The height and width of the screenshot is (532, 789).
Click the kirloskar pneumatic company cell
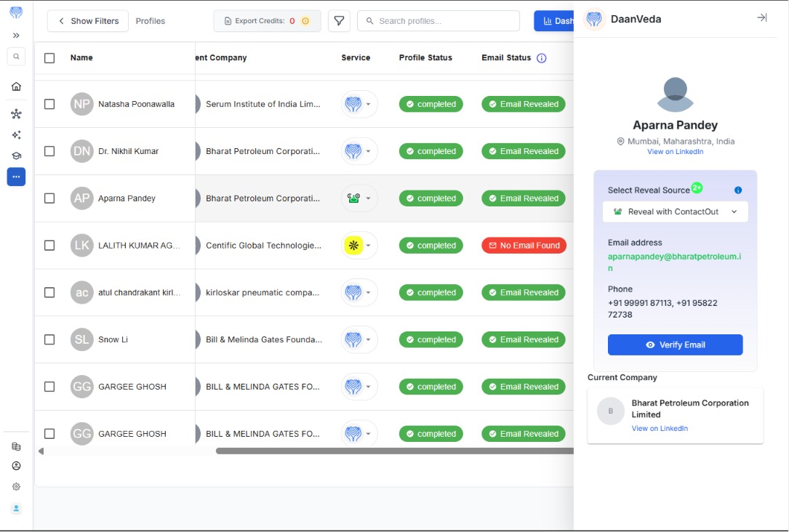[x=263, y=293]
